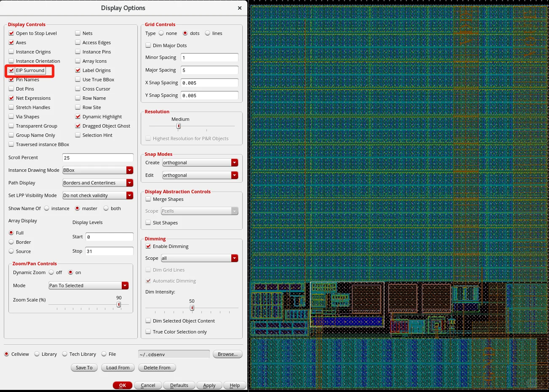This screenshot has width=549, height=392.
Task: Enable the Merge Shapes checkbox
Action: pyautogui.click(x=148, y=199)
